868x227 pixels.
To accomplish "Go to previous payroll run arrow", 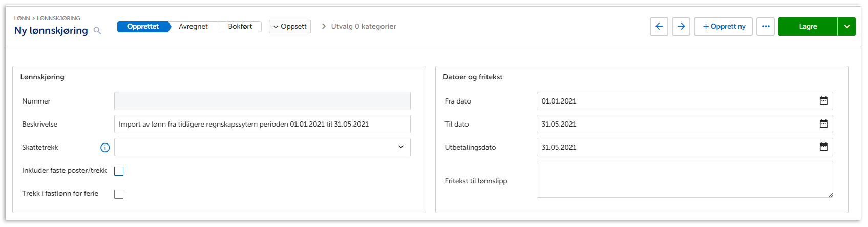I will 659,27.
